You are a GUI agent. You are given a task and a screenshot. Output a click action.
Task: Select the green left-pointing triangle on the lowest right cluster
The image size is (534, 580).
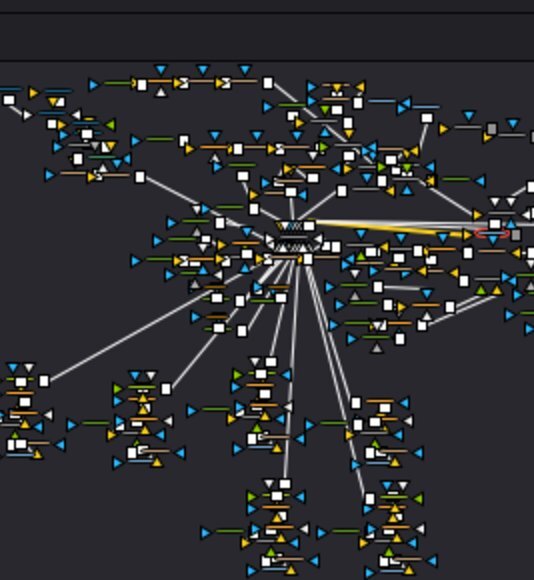click(418, 499)
